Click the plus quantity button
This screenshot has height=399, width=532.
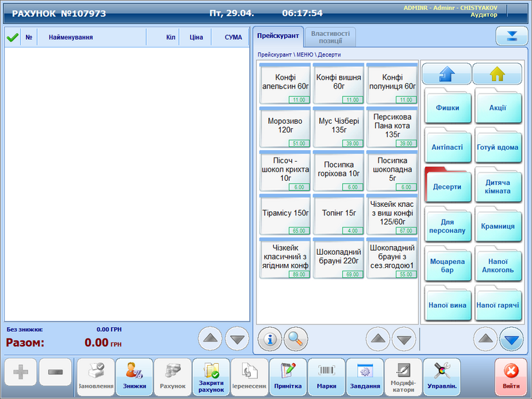[x=21, y=372]
